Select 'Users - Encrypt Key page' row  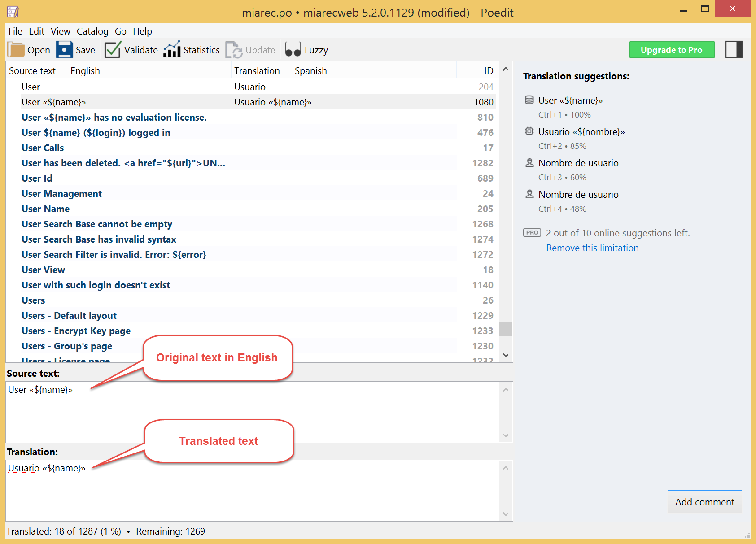point(251,331)
